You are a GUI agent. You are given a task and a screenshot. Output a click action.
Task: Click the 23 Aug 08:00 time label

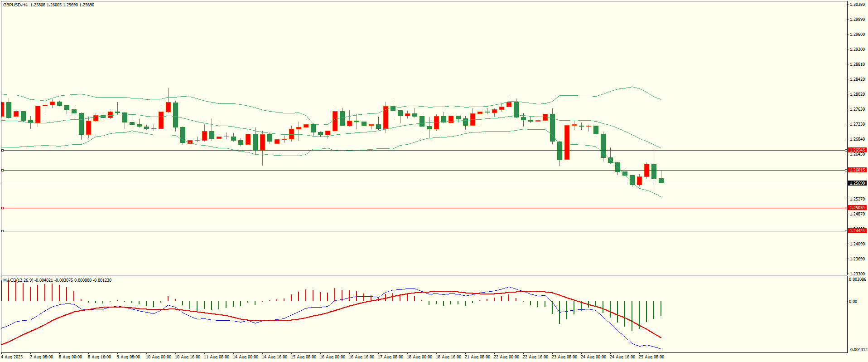564,357
